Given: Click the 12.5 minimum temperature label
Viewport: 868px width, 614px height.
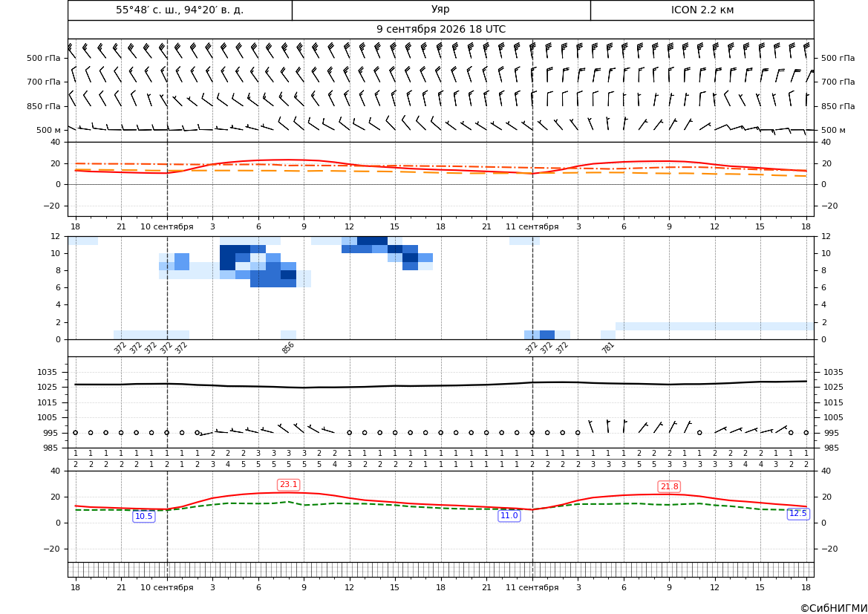Looking at the screenshot, I should coord(797,513).
